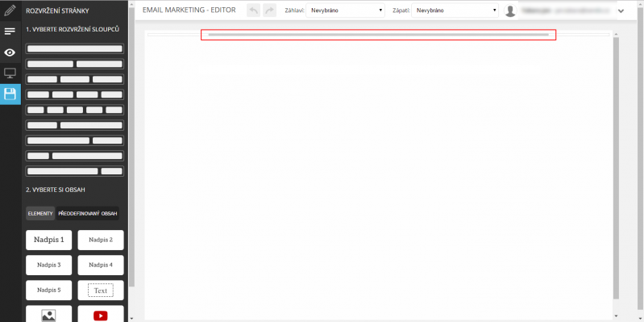Open the page layout lines icon

coord(10,31)
